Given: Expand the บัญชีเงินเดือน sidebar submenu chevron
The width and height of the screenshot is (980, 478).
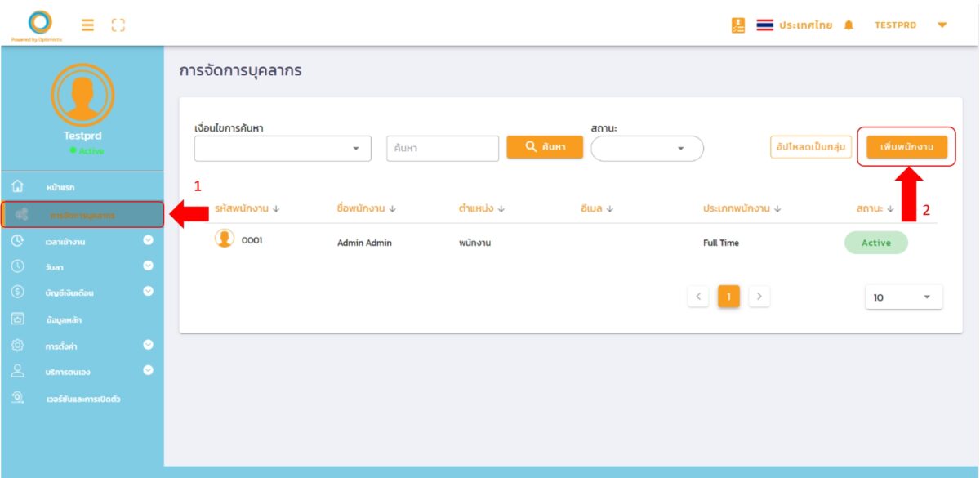Looking at the screenshot, I should [148, 292].
